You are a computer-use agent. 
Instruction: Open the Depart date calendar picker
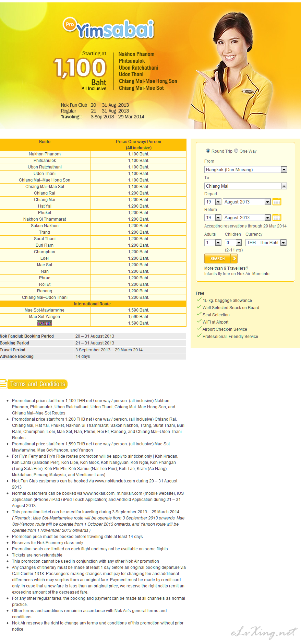277,202
